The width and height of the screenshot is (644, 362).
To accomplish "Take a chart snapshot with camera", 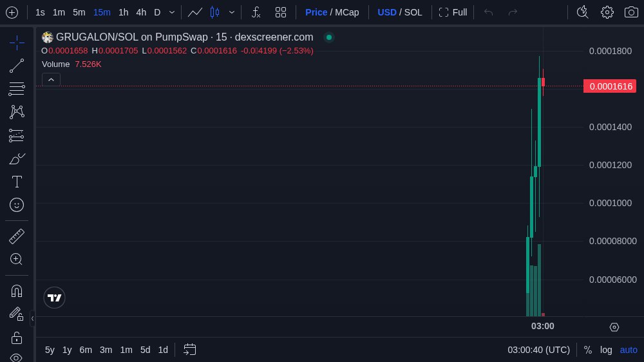I will pyautogui.click(x=631, y=12).
